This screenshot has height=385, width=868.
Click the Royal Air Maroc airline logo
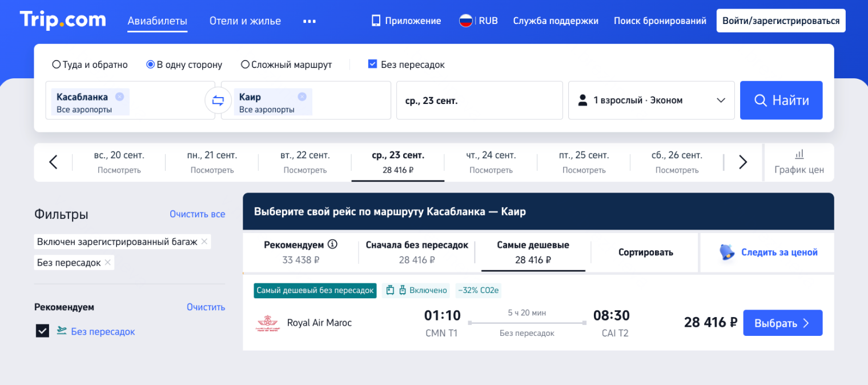pos(268,322)
